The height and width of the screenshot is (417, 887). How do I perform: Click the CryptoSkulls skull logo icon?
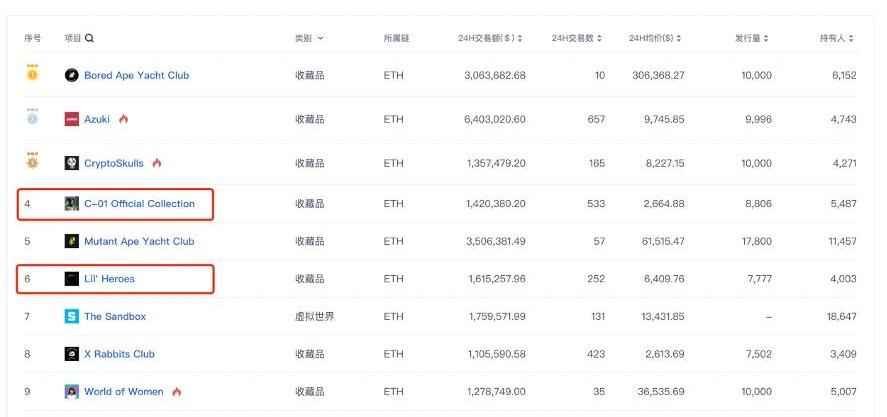tap(72, 163)
